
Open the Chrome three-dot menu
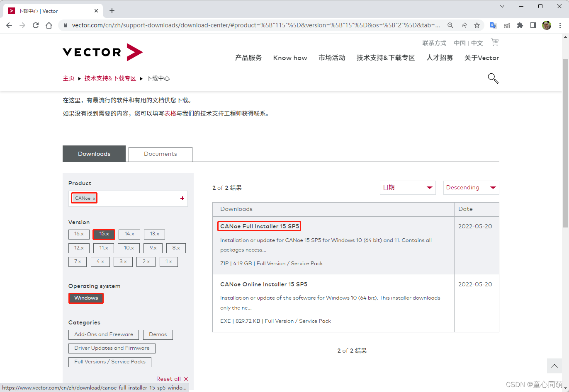tap(560, 25)
